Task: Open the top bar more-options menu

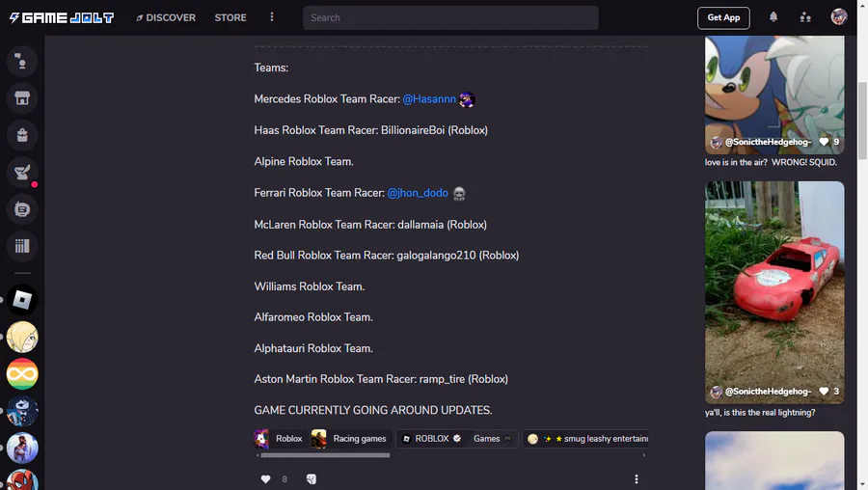Action: 272,17
